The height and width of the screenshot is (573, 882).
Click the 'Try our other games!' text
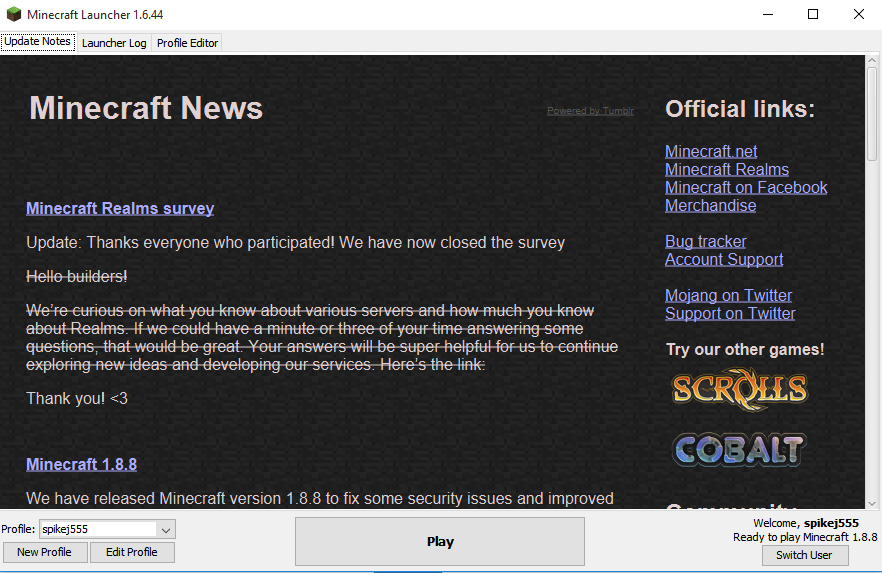click(x=745, y=350)
